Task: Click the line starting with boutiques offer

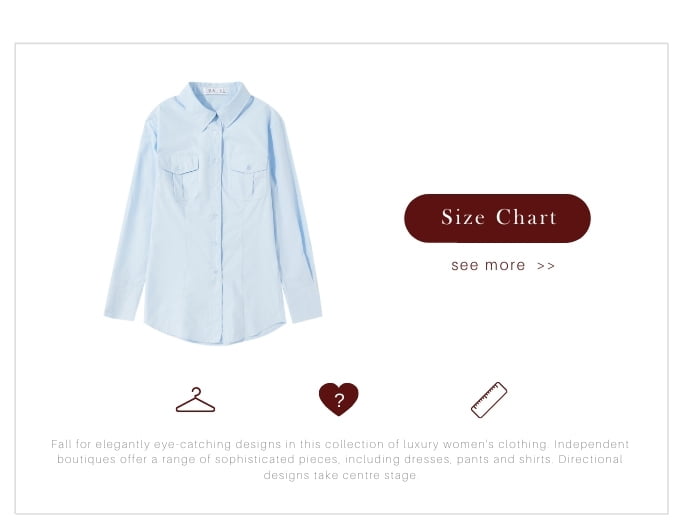Action: [340, 460]
